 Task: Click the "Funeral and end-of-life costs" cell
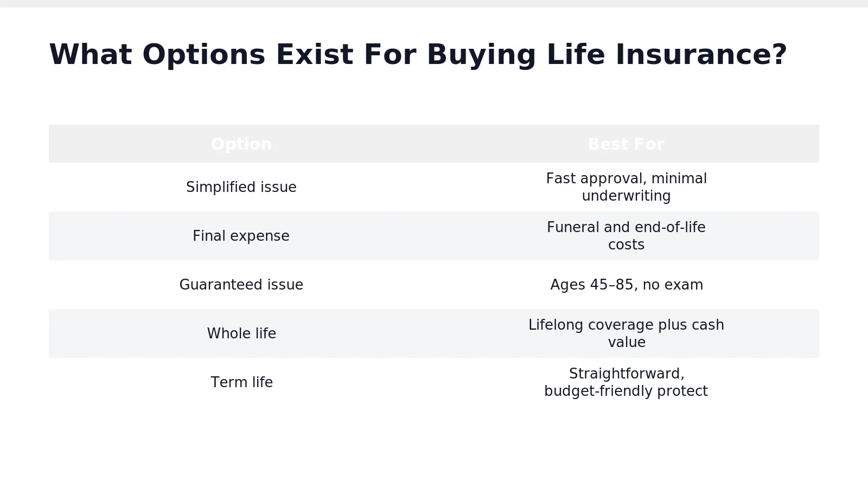pos(626,236)
